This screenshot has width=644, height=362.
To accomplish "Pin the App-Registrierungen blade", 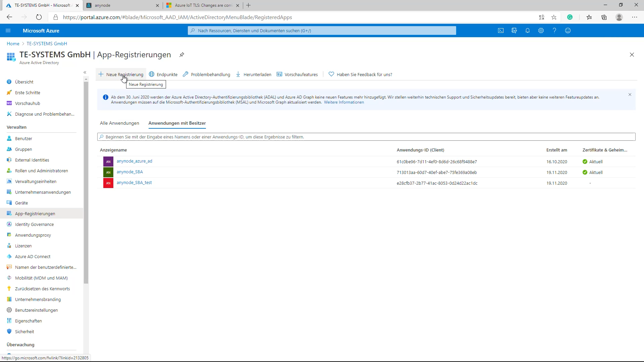I will pos(182,55).
